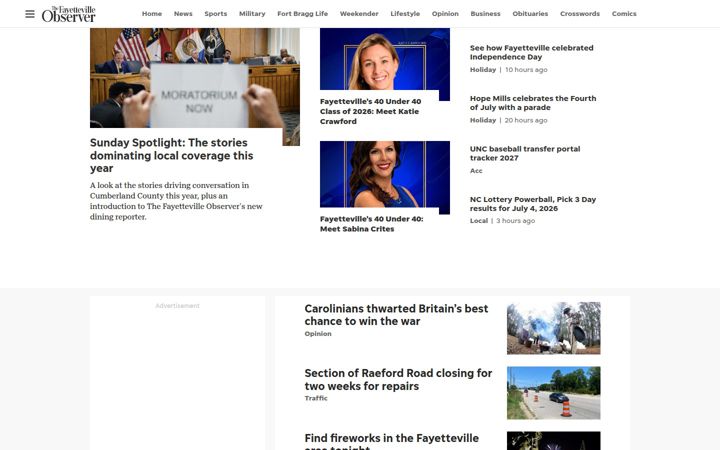This screenshot has height=450, width=720.
Task: Open the Comics nav item
Action: pyautogui.click(x=624, y=14)
